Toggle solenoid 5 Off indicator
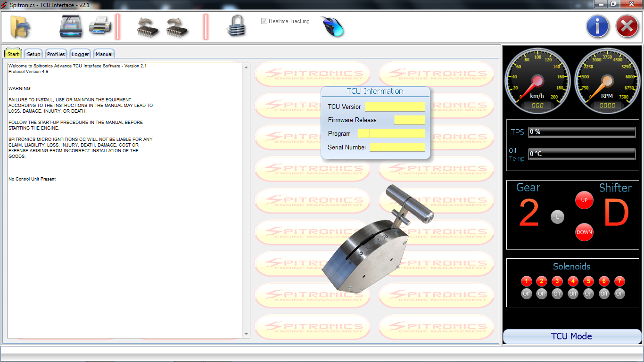This screenshot has width=644, height=362. (x=588, y=294)
